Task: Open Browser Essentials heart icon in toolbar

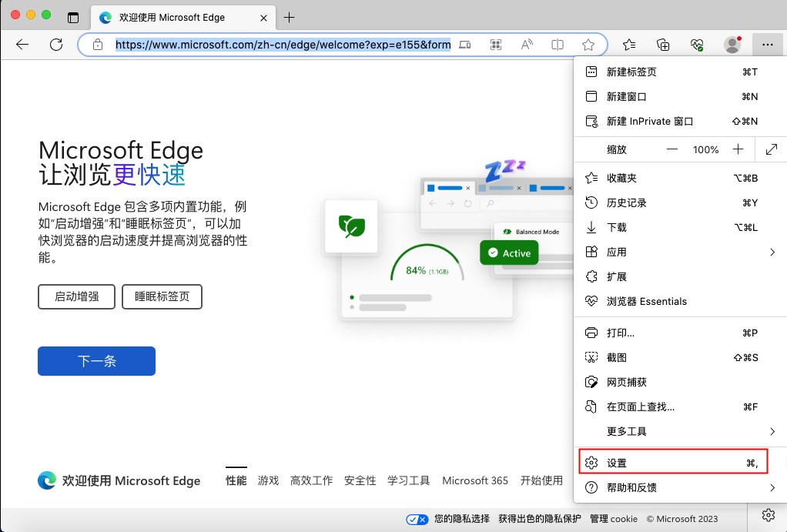Action: (x=697, y=45)
